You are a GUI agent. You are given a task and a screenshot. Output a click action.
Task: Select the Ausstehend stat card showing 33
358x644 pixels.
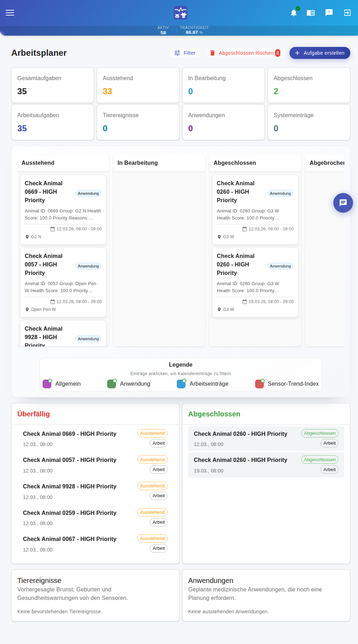click(x=138, y=85)
